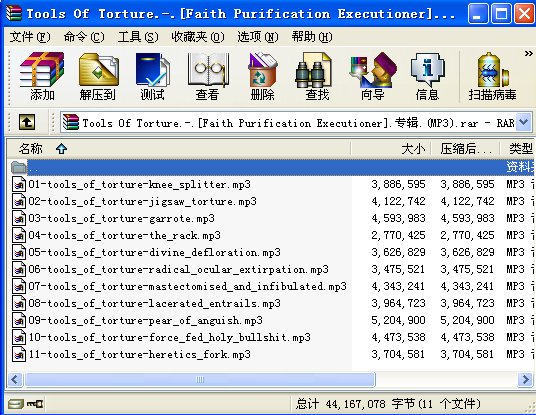Open the 文件(F) menu

point(30,37)
